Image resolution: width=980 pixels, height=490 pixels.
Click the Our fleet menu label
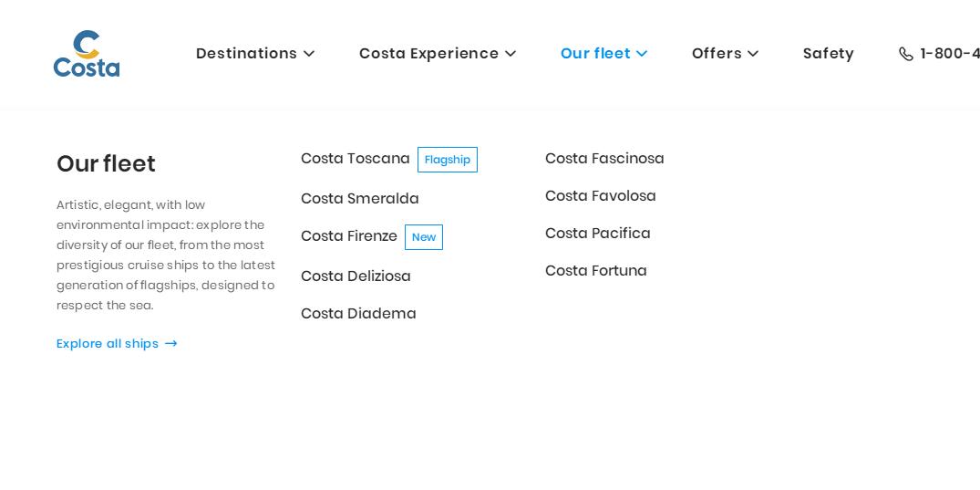tap(594, 54)
